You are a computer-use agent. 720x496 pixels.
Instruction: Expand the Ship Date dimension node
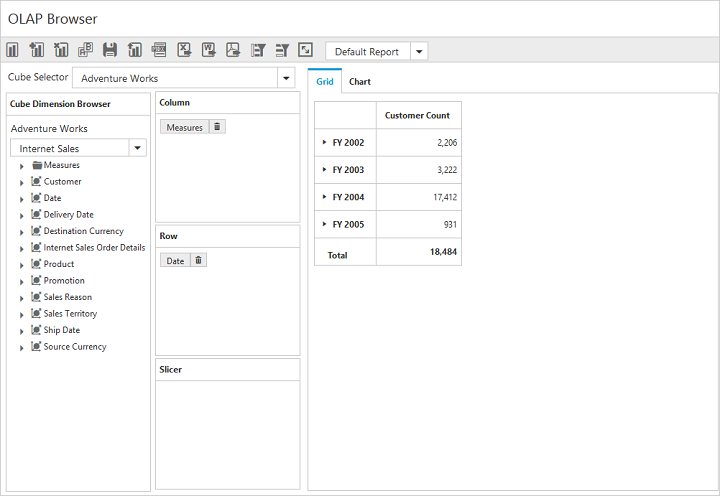tap(21, 332)
